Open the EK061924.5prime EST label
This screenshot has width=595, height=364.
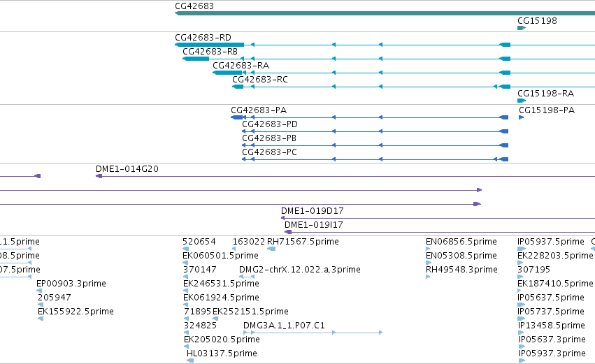coord(221,298)
